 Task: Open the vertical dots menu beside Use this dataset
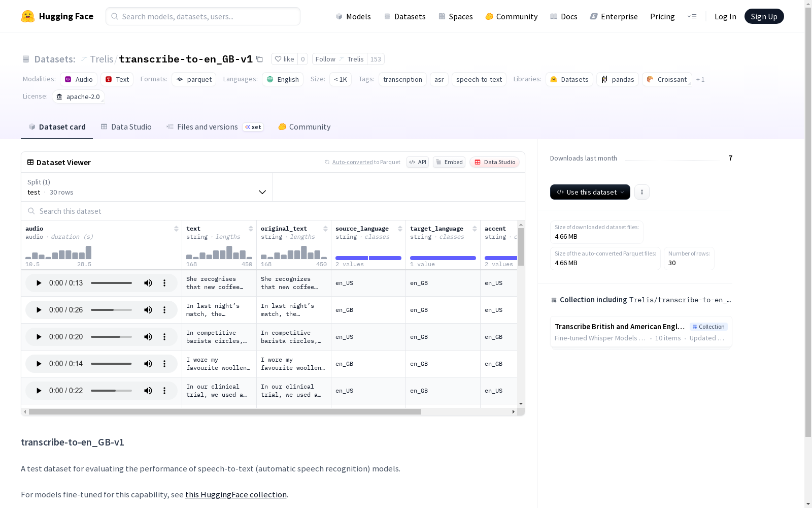642,192
